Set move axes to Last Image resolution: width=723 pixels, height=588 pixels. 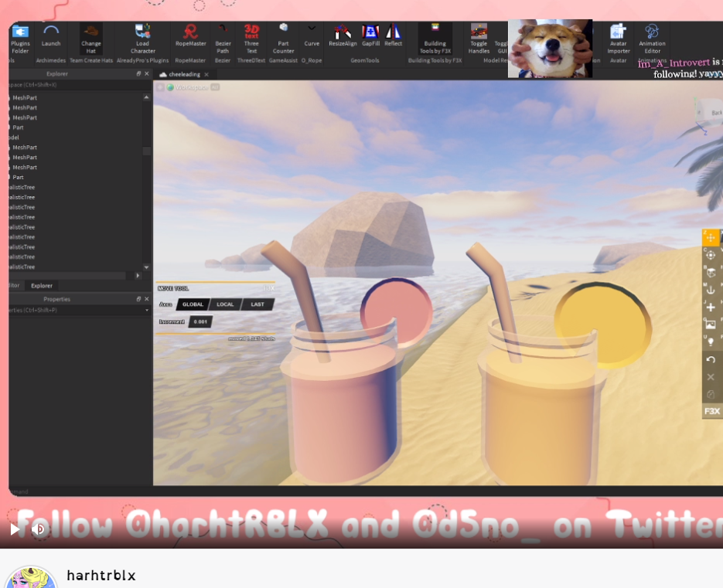pyautogui.click(x=257, y=304)
